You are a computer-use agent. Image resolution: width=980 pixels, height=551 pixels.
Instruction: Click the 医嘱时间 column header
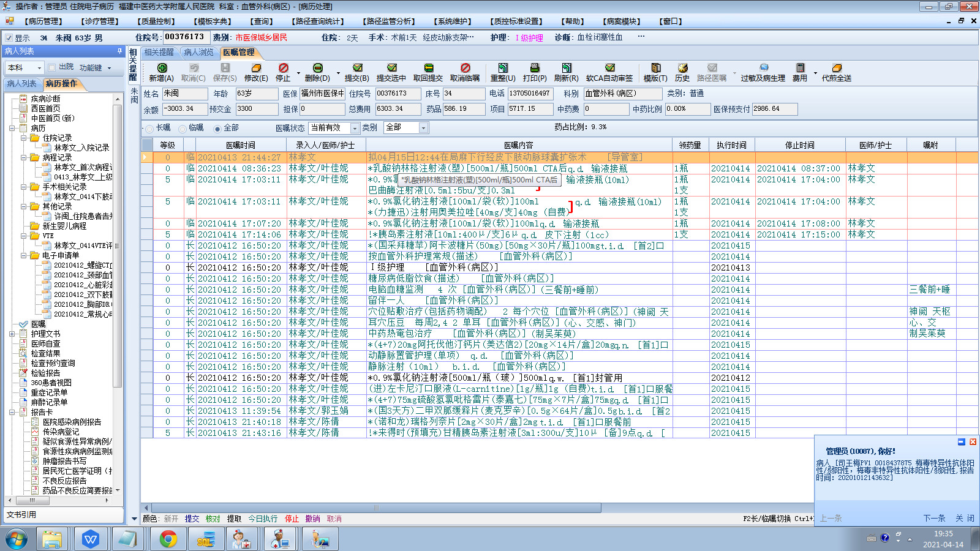coord(240,146)
